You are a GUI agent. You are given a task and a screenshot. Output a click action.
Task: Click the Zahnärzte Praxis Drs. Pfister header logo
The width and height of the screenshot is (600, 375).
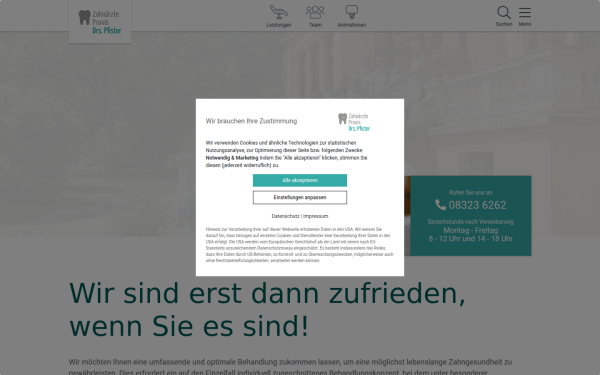[x=100, y=22]
